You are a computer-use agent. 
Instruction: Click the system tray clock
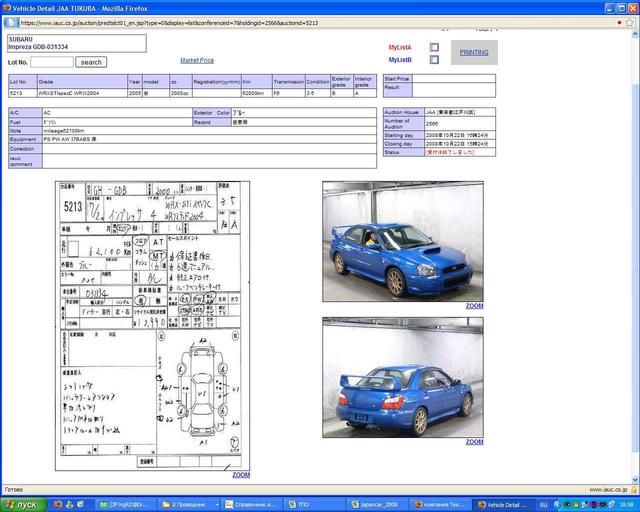(x=629, y=505)
